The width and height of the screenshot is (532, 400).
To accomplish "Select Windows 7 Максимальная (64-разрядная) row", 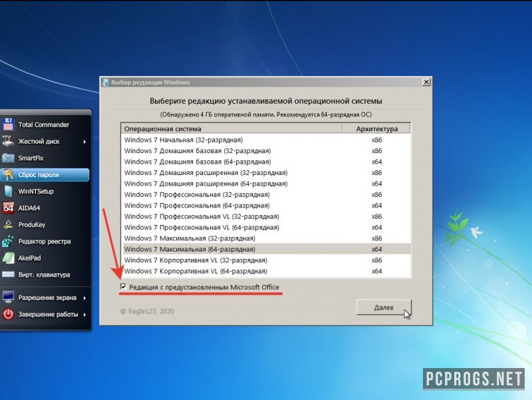I will [266, 249].
